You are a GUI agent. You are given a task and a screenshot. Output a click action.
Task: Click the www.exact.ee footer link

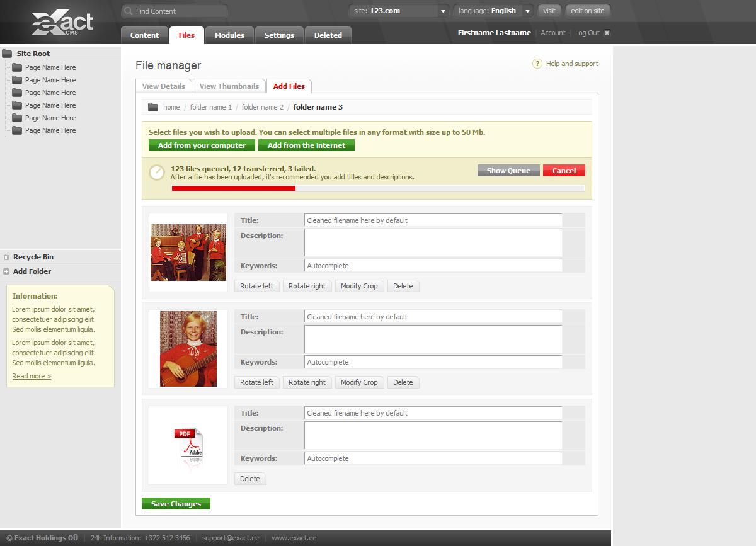(x=294, y=538)
